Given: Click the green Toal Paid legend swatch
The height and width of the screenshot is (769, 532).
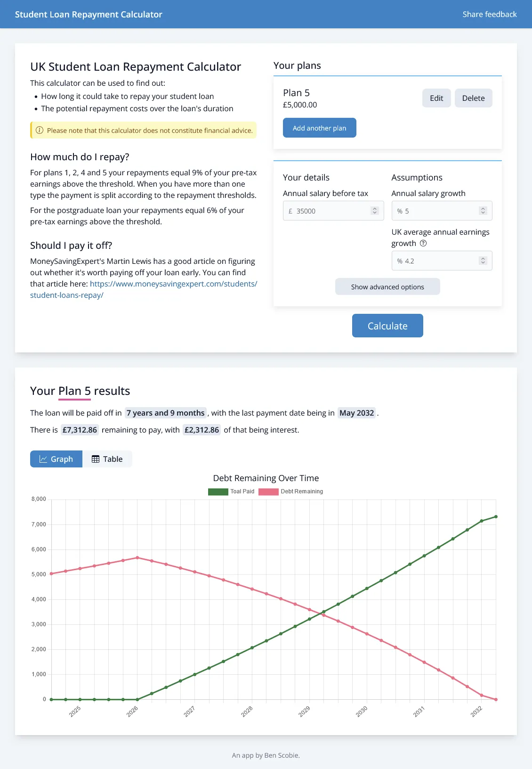Looking at the screenshot, I should [x=218, y=491].
